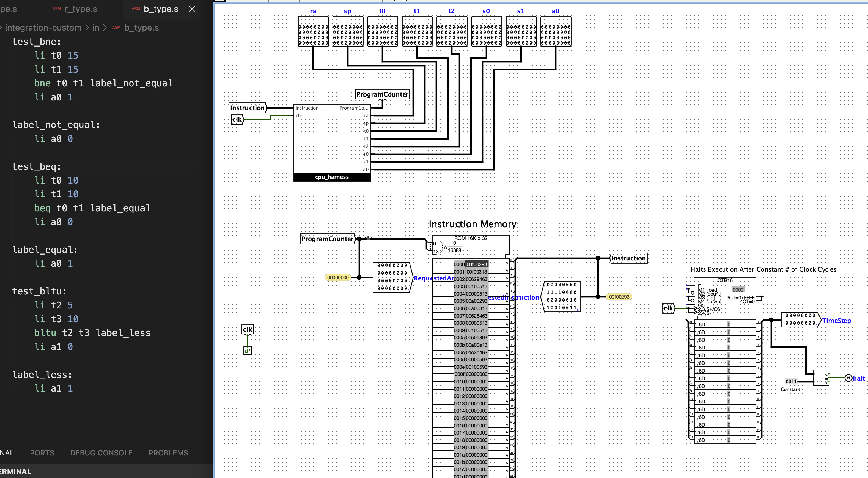868x478 pixels.
Task: Toggle the clk input feeding cpu_harness
Action: tap(237, 119)
